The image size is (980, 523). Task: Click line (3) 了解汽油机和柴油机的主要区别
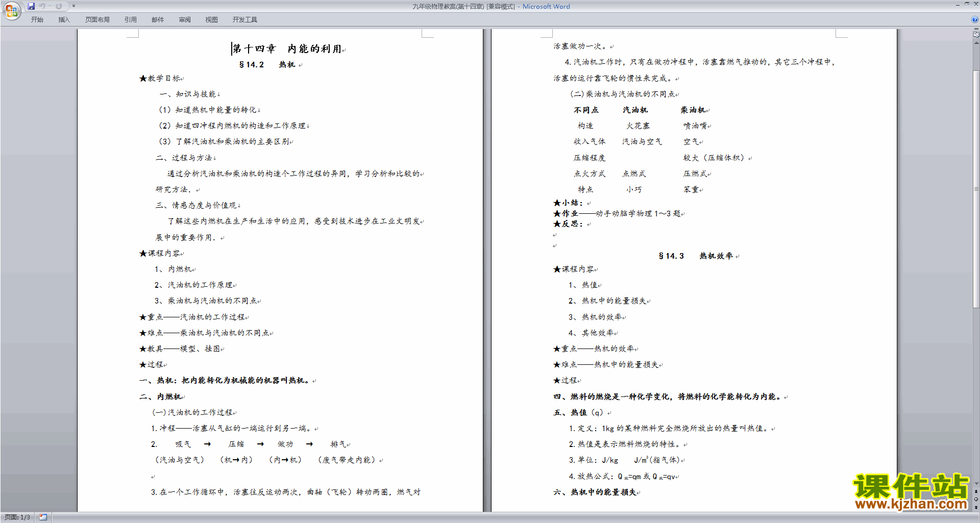coord(224,141)
